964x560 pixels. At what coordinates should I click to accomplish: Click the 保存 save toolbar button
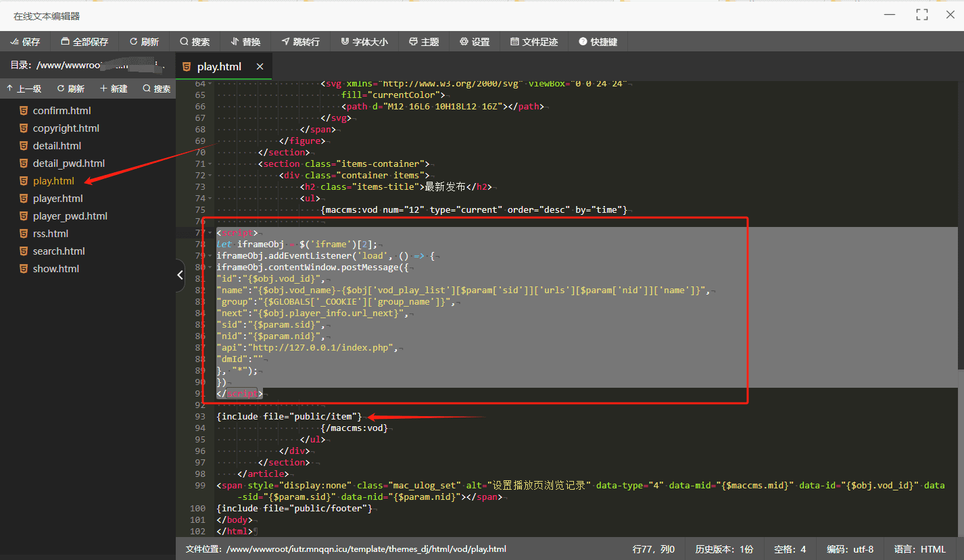coord(25,42)
